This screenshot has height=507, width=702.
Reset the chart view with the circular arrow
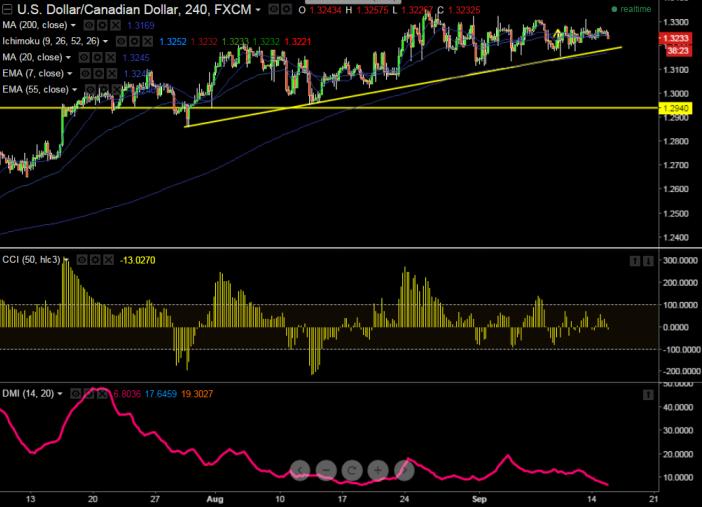click(352, 470)
